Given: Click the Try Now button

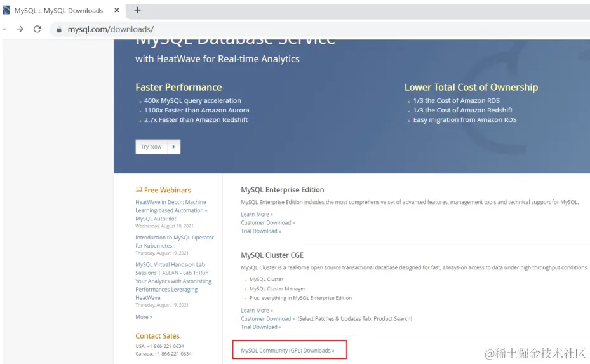Looking at the screenshot, I should [151, 147].
